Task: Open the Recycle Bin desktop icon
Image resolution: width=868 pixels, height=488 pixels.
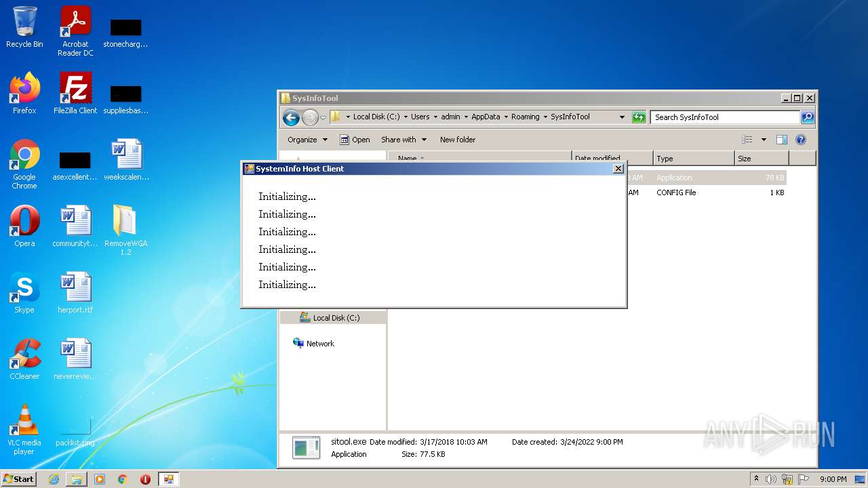Action: (x=24, y=28)
